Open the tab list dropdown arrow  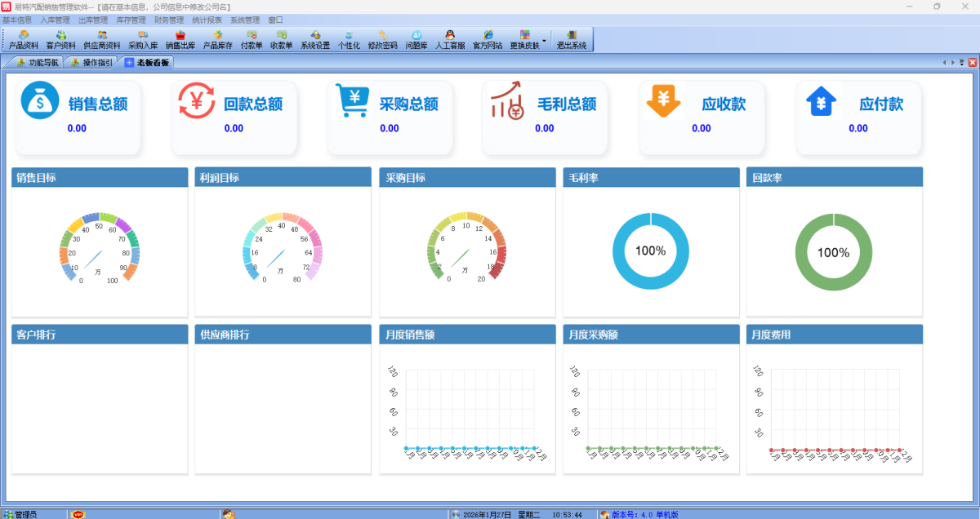tap(961, 62)
